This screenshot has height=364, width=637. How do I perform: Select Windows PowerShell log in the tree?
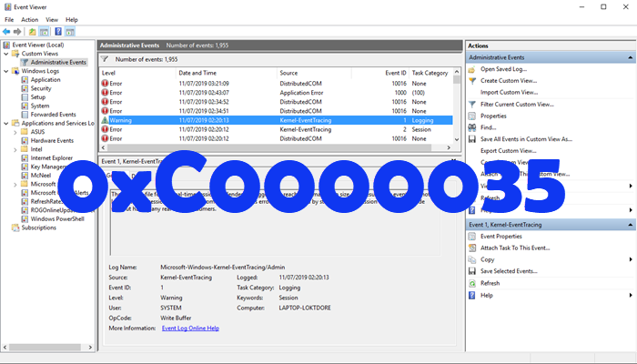click(x=57, y=218)
